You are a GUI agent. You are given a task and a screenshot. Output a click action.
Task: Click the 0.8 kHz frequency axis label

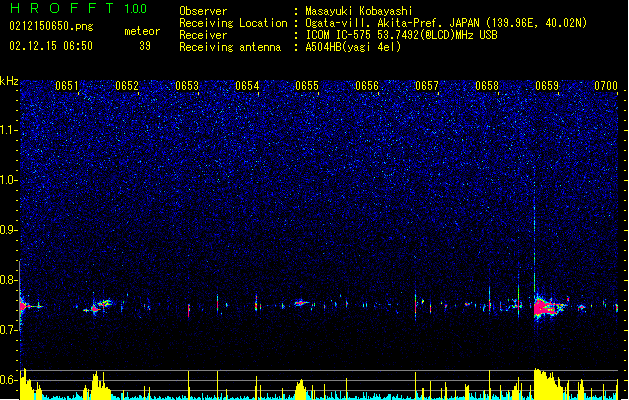[9, 280]
